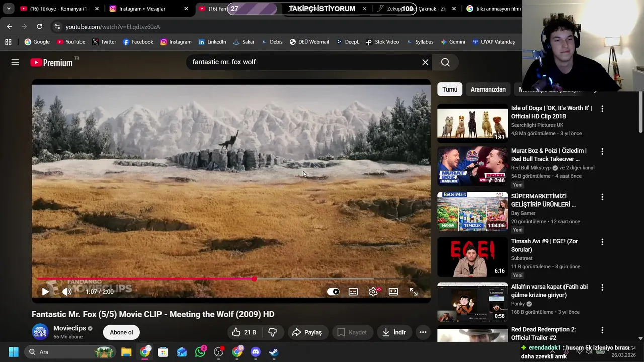View site information icon in address bar
644x362 pixels.
pyautogui.click(x=57, y=27)
